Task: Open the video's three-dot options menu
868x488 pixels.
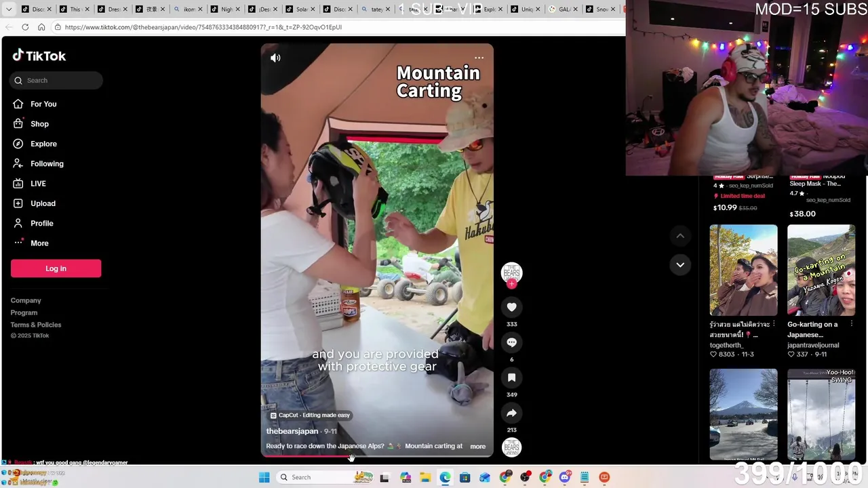Action: pos(479,58)
